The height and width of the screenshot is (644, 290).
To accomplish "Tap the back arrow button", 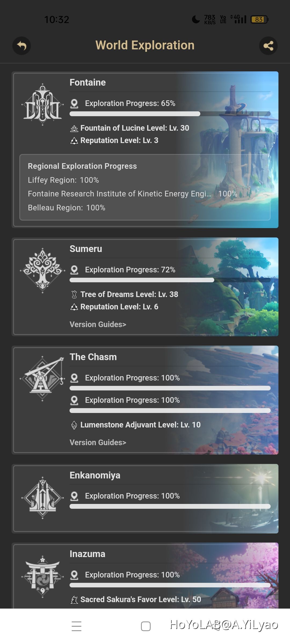I will point(21,46).
